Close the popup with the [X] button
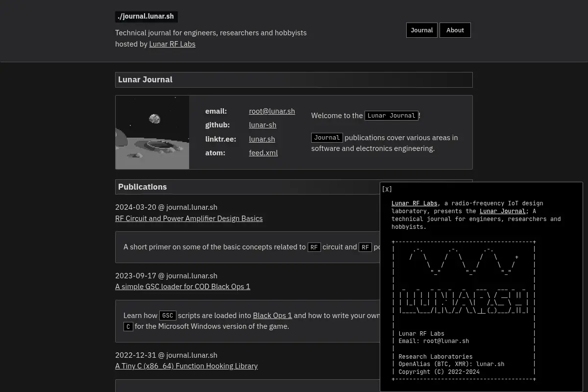Screen dimensions: 588x392 click(387, 189)
